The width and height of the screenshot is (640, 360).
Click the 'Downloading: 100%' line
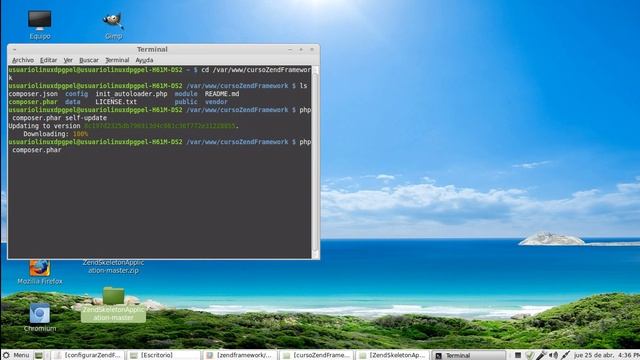coord(56,134)
